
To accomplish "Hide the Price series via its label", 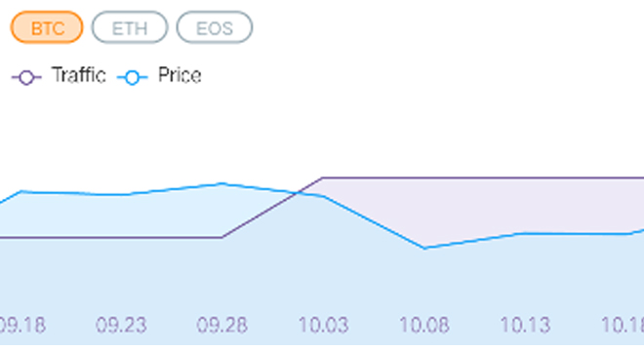I will point(180,75).
